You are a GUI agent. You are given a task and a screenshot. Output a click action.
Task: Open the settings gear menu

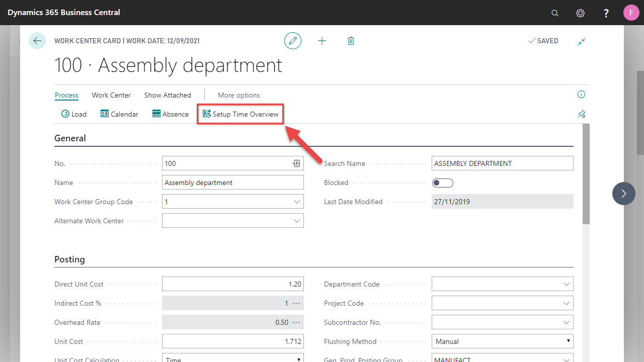click(x=580, y=13)
